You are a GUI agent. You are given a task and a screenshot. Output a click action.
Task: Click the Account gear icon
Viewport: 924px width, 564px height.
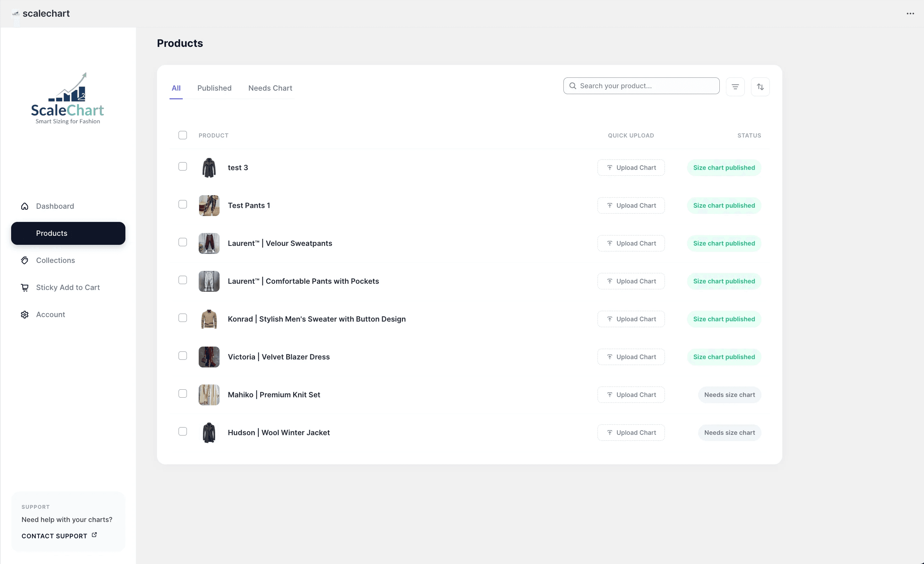click(x=25, y=315)
